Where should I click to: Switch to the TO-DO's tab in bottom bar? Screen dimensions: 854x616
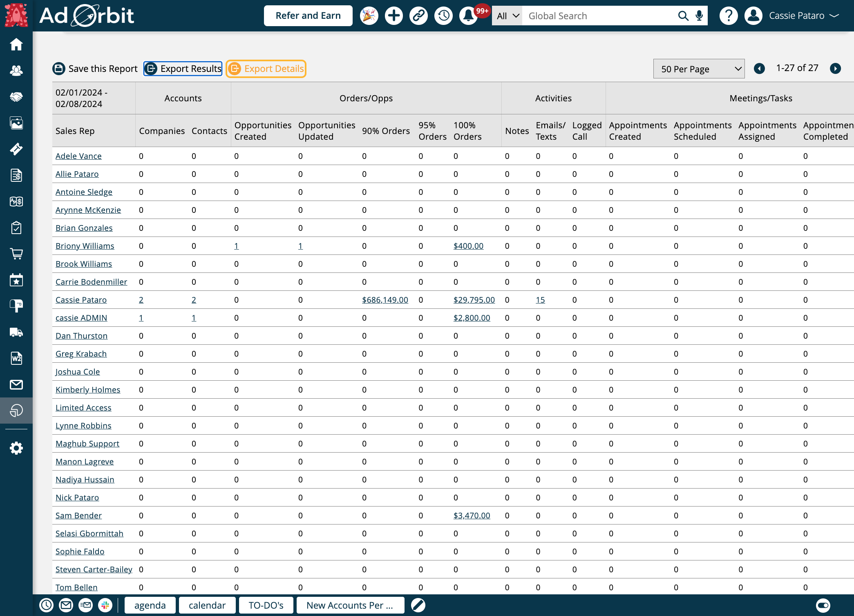[x=266, y=605]
